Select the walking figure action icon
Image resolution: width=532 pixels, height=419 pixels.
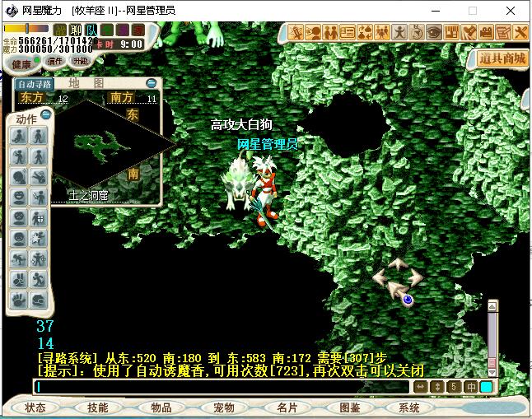click(39, 156)
